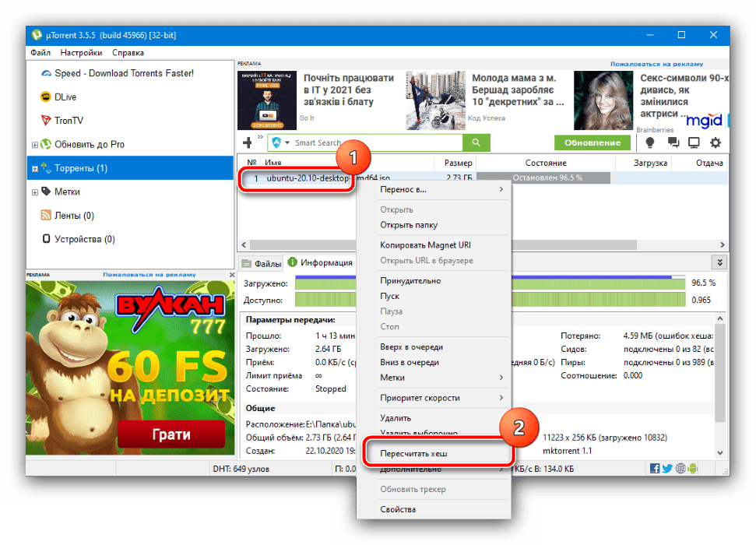756x545 pixels.
Task: Click the TronTV icon in sidebar
Action: point(46,121)
